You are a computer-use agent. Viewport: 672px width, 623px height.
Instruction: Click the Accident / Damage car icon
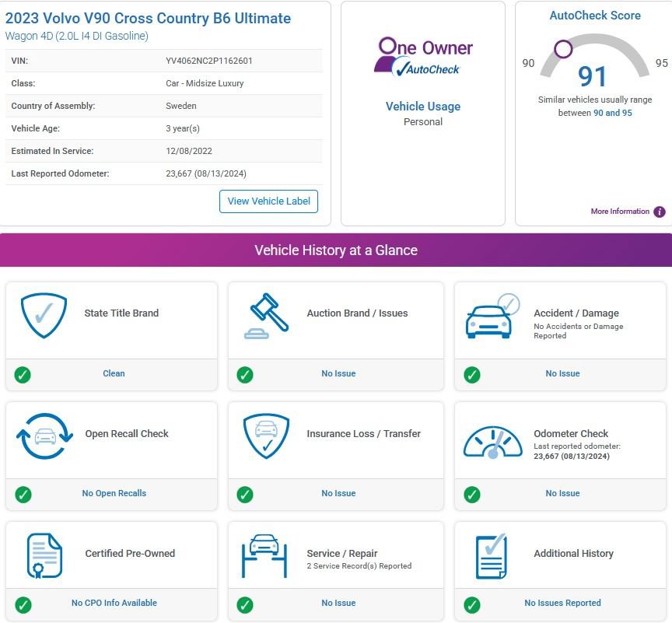click(493, 317)
